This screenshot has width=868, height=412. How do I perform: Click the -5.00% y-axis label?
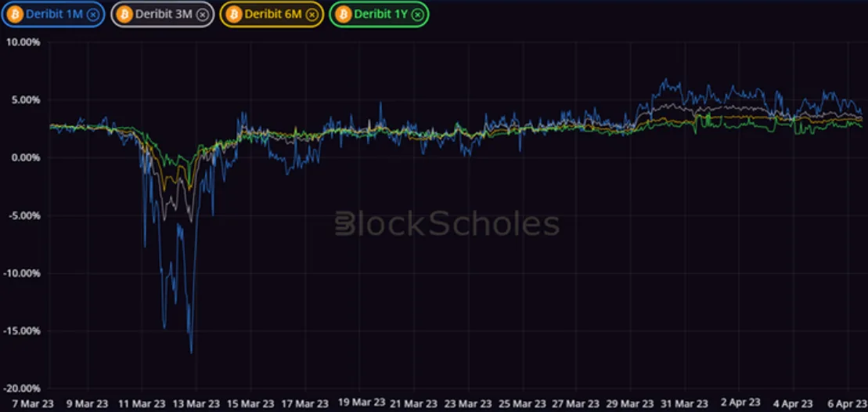23,215
